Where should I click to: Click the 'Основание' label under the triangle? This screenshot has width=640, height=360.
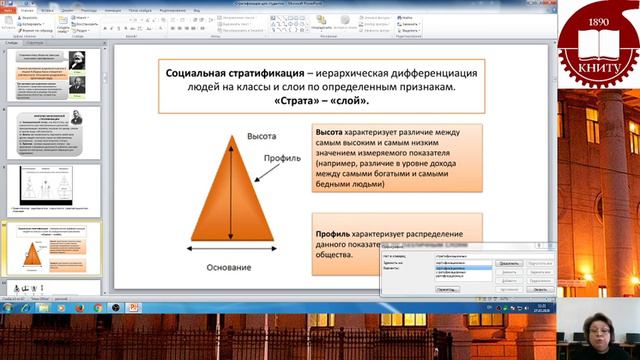point(229,267)
